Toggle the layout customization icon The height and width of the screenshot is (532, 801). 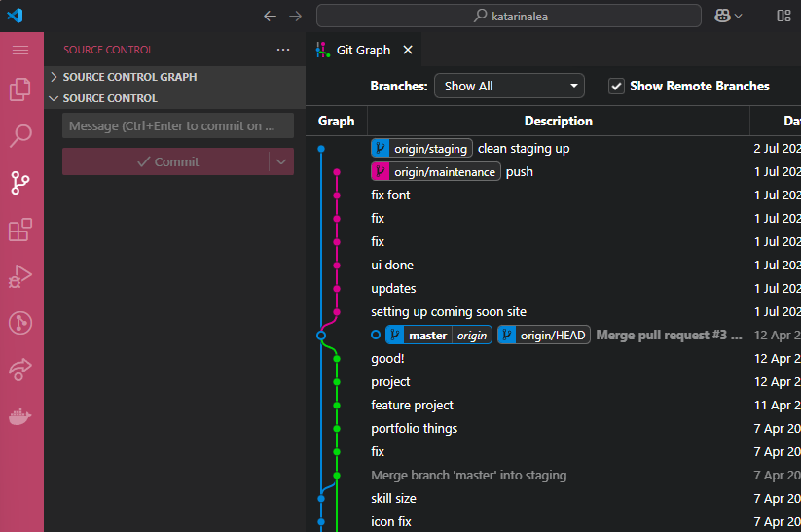(x=783, y=16)
